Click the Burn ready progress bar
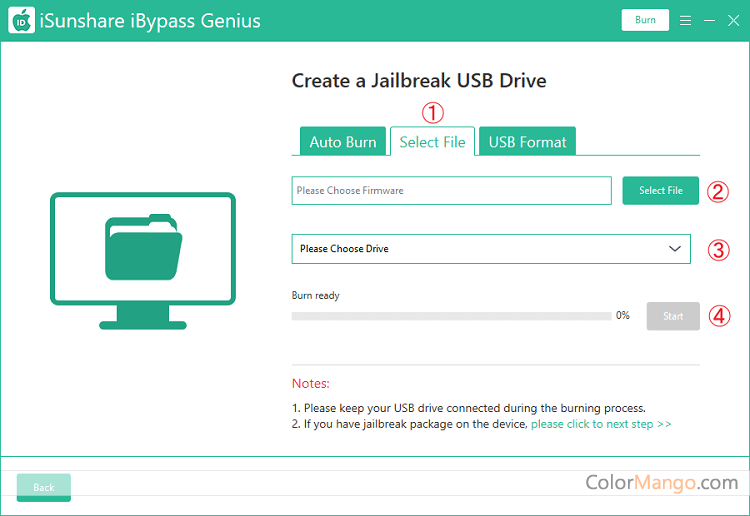Viewport: 750px width, 516px height. coord(451,316)
